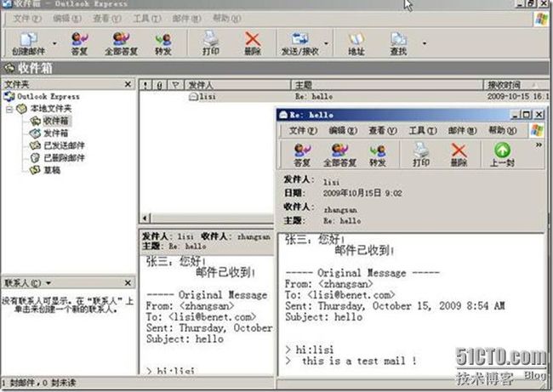Open Edit (编辑) menu in Re: hello window

(x=343, y=131)
